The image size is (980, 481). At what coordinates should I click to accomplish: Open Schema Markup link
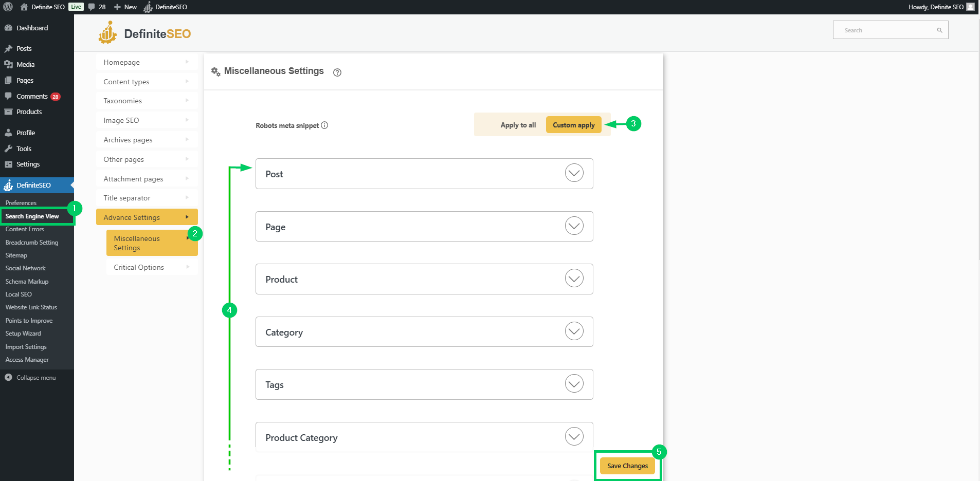click(x=27, y=282)
